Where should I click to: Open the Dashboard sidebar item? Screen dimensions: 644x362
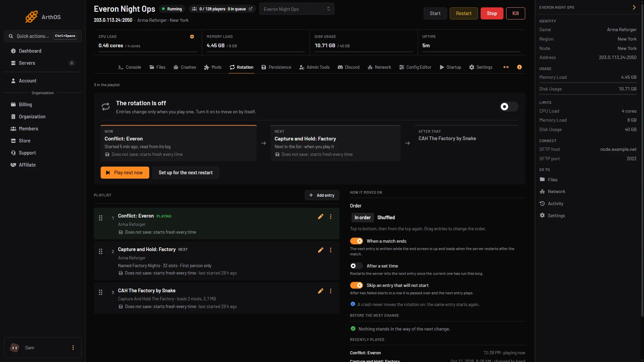[x=43, y=51]
